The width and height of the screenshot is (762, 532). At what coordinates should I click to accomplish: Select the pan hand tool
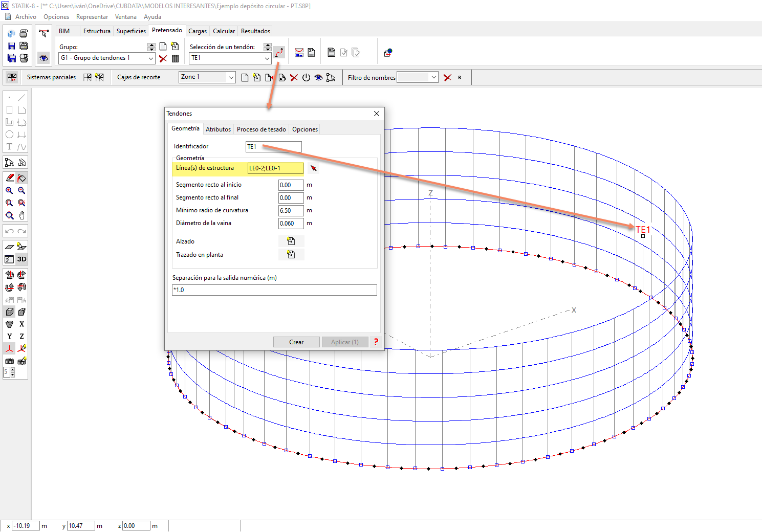[x=21, y=215]
